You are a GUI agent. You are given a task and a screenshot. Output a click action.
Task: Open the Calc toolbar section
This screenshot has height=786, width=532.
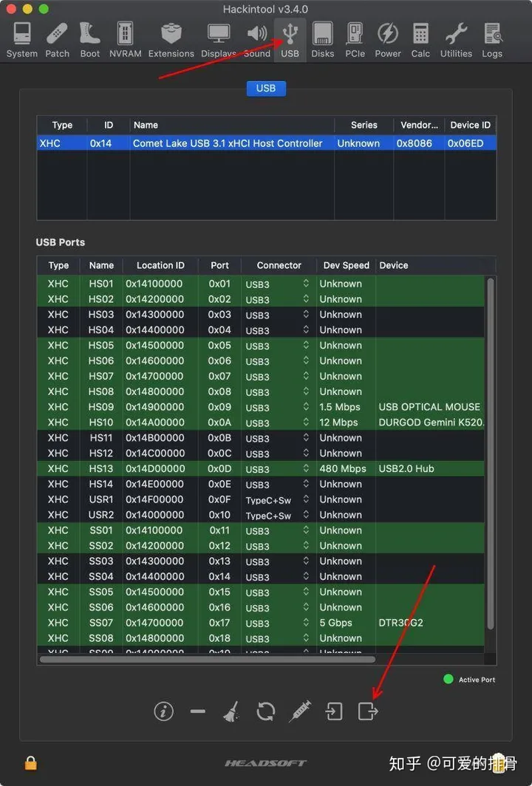(x=420, y=41)
